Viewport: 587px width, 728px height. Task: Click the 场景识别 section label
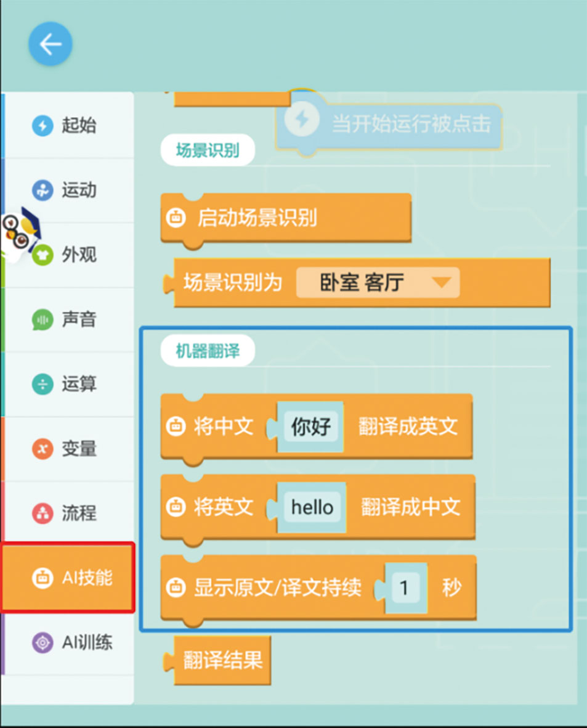click(x=208, y=150)
